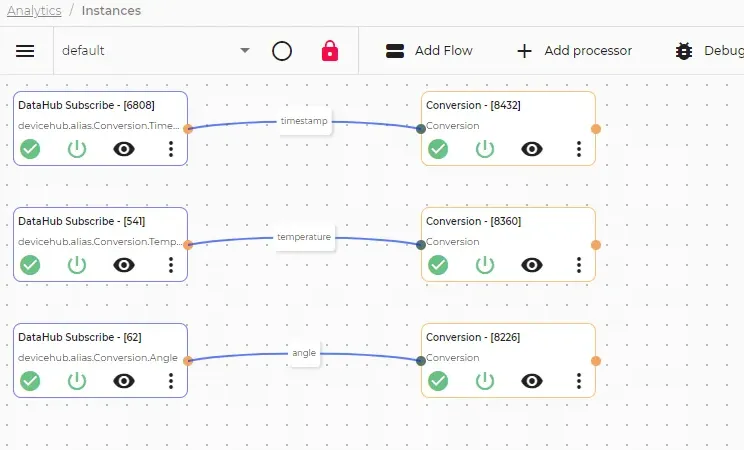
Task: Click the circle status icon
Action: click(x=282, y=51)
